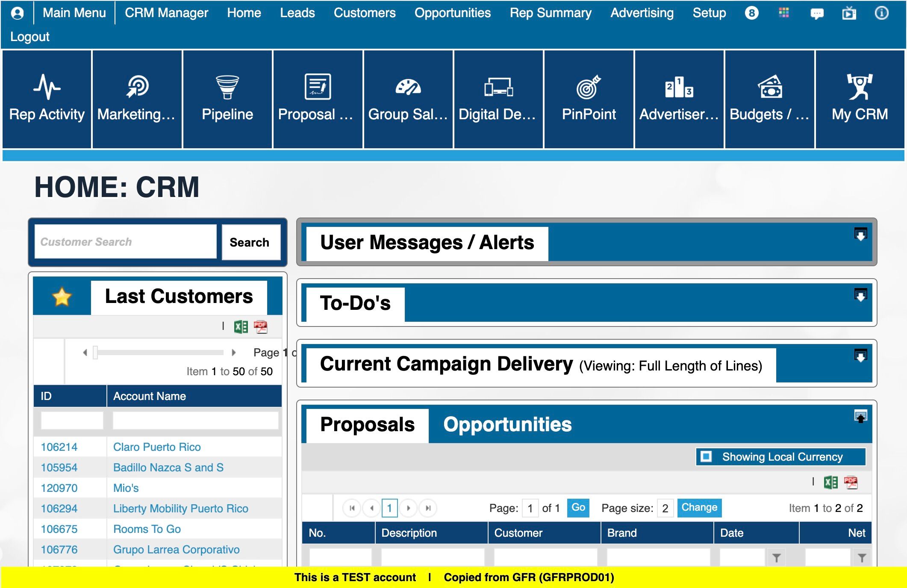Click the Search button
Screen dimensions: 907x588
pyautogui.click(x=250, y=242)
